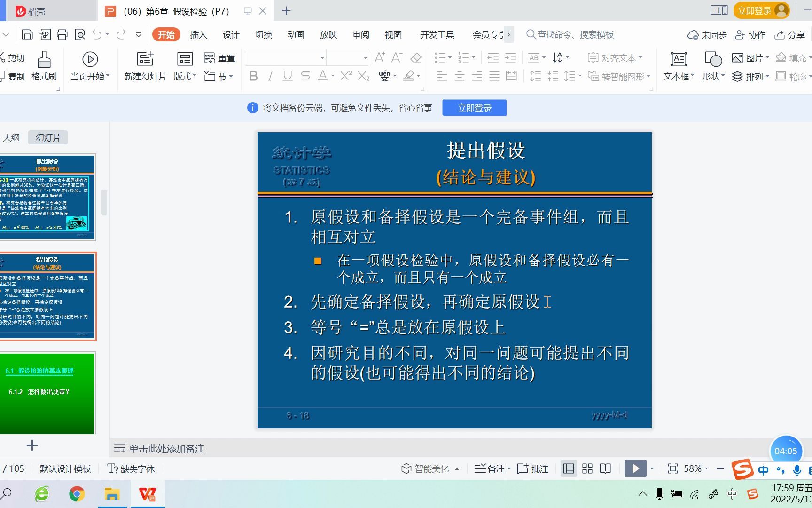Toggle italic formatting
The width and height of the screenshot is (812, 508).
(270, 76)
